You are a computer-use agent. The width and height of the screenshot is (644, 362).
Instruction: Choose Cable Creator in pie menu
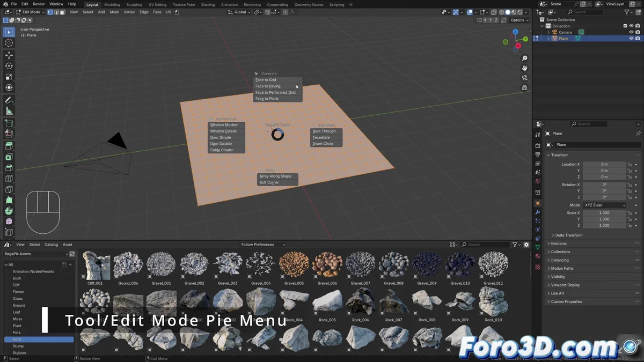tap(226, 150)
